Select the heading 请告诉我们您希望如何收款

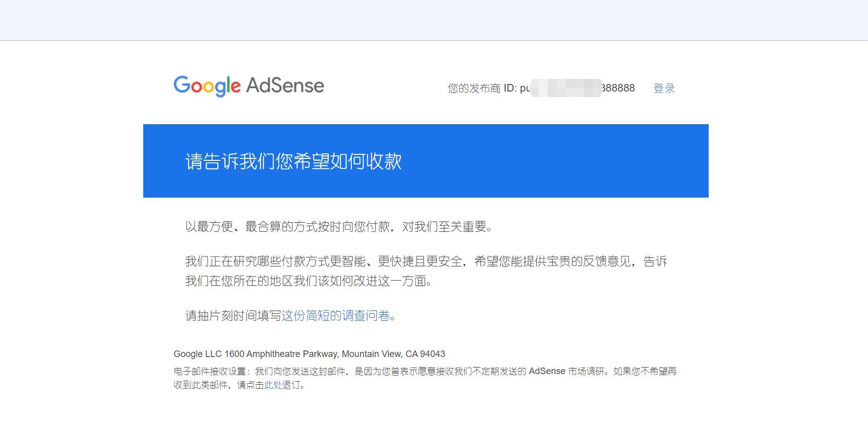(x=294, y=161)
